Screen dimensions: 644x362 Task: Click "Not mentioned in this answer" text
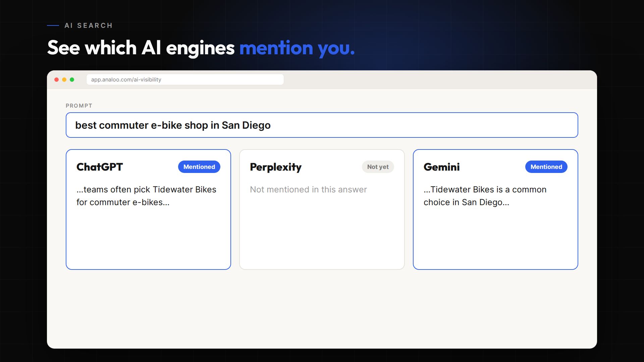tap(308, 189)
